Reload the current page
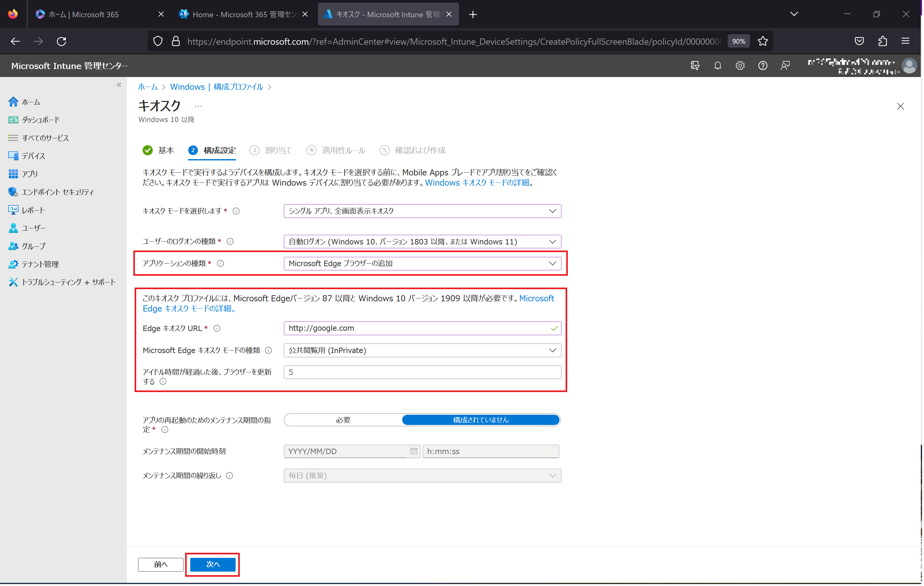This screenshot has height=586, width=924. [x=62, y=41]
